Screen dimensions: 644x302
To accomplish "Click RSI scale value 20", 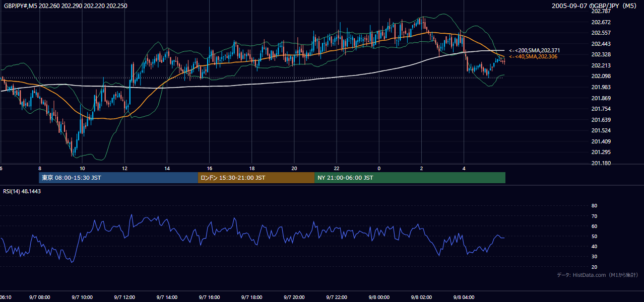I will (594, 267).
